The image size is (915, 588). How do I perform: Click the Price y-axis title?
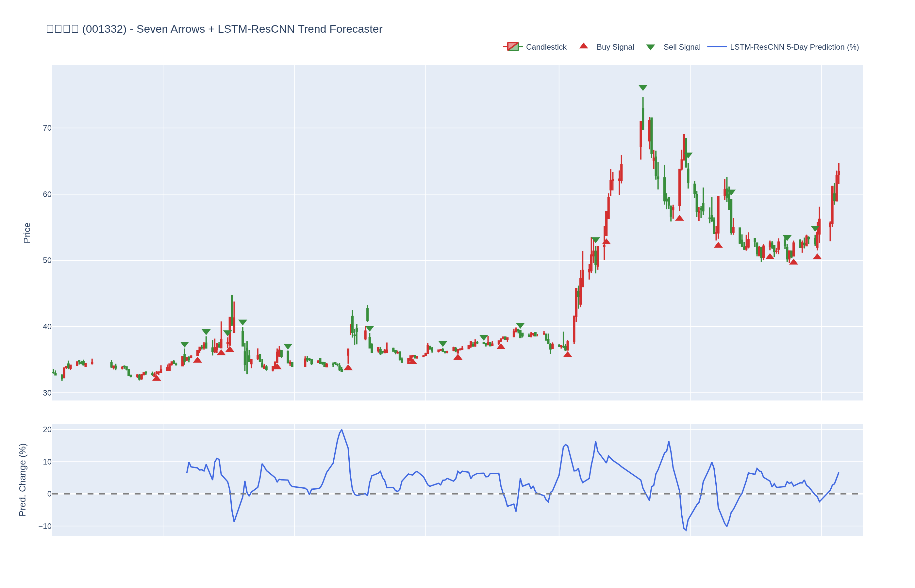coord(27,233)
